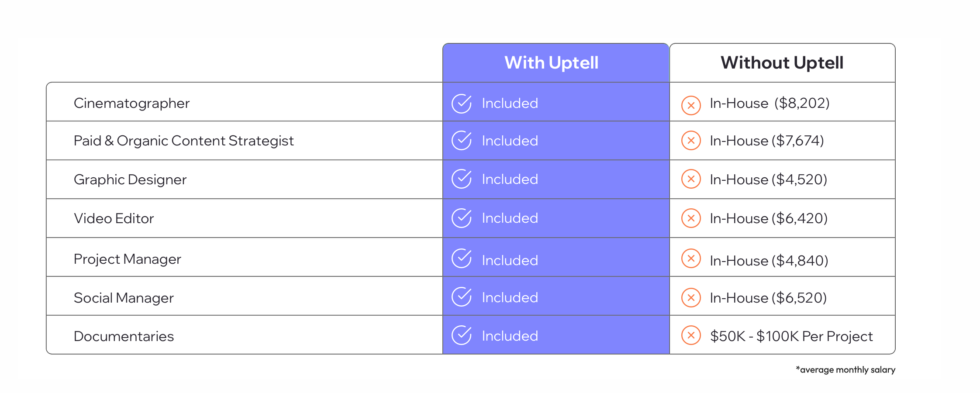The width and height of the screenshot is (980, 393).
Task: Click the In-House ($4,520) price text
Action: [769, 179]
